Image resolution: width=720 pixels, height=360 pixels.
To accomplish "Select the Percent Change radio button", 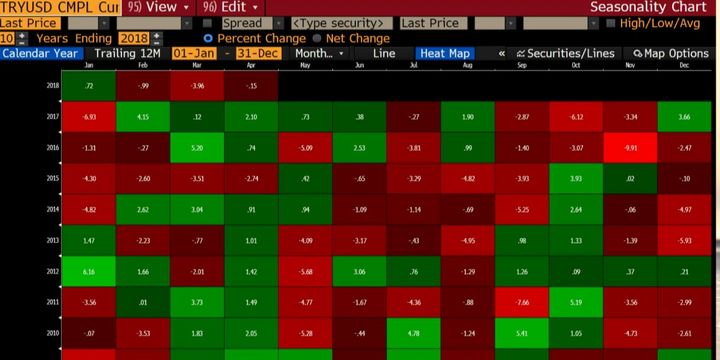I will pos(208,39).
